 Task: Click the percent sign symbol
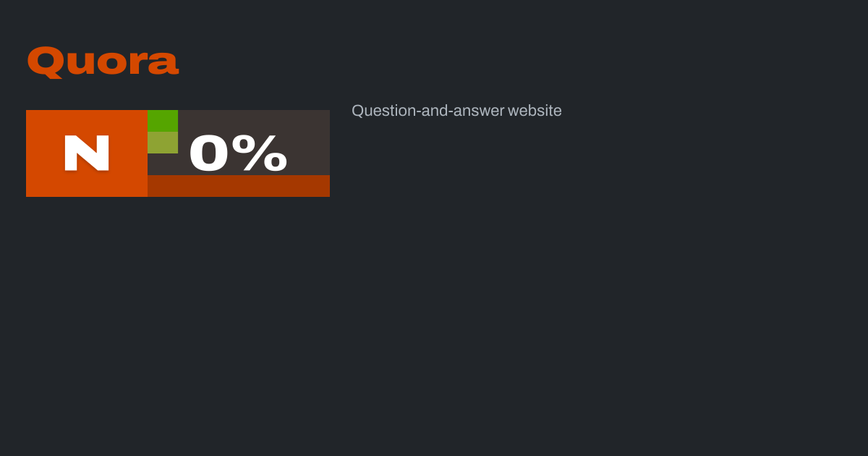point(265,153)
